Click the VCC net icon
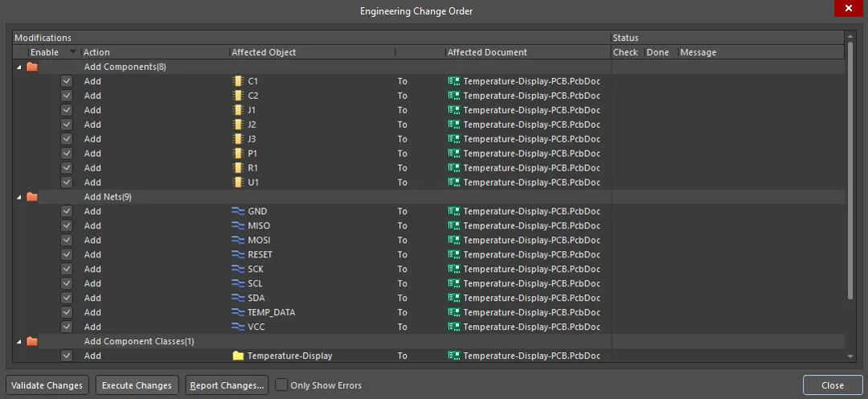 pyautogui.click(x=238, y=327)
